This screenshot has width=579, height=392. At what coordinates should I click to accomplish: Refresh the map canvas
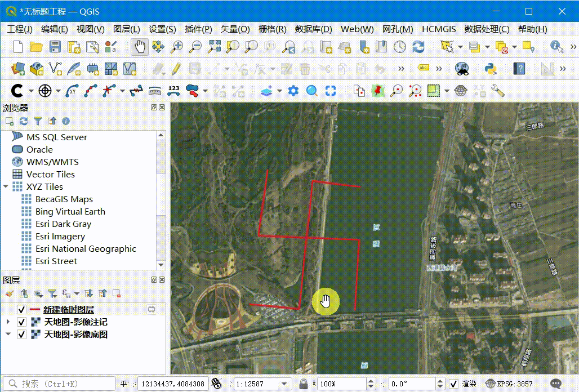[418, 47]
